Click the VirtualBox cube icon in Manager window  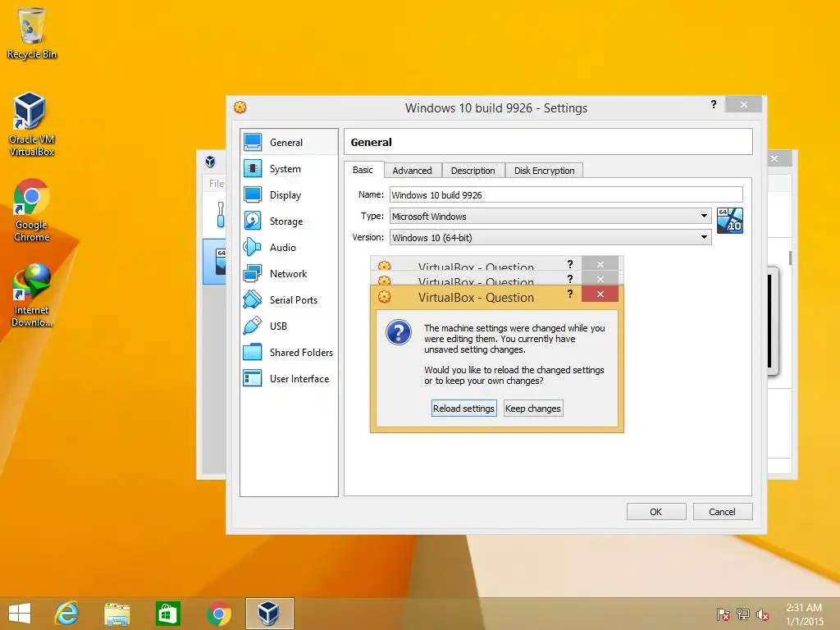tap(211, 162)
